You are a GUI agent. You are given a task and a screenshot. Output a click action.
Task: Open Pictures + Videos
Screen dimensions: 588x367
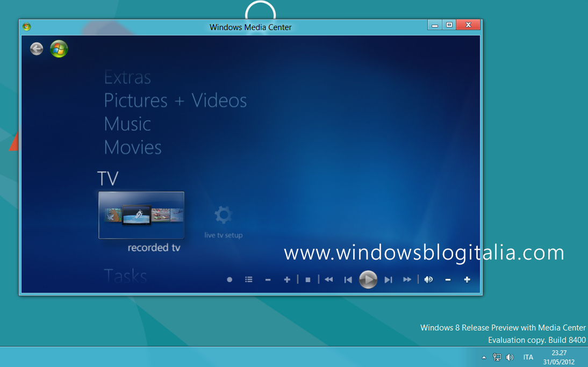[x=176, y=100]
